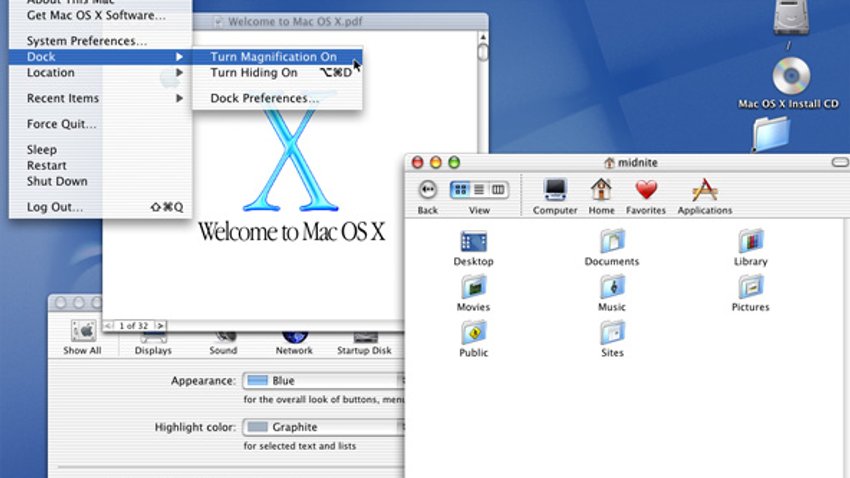850x478 pixels.
Task: Choose Dock in the Apple menu
Action: click(x=101, y=57)
